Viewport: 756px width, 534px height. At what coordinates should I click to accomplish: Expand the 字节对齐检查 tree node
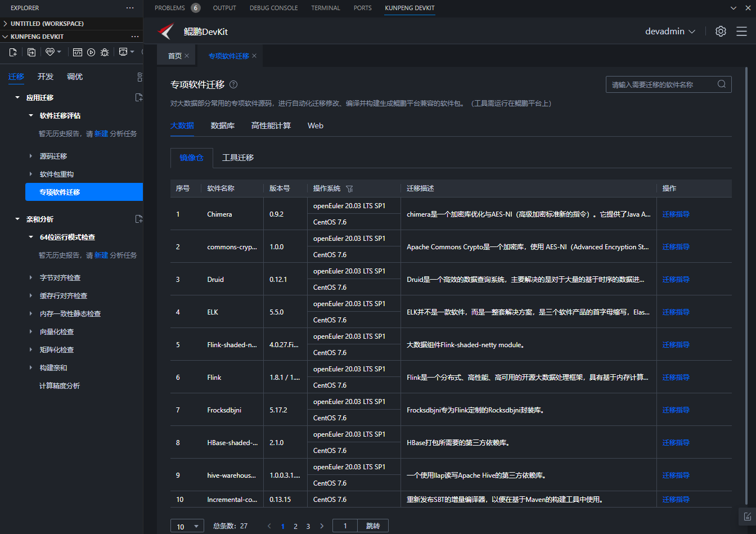tap(31, 277)
